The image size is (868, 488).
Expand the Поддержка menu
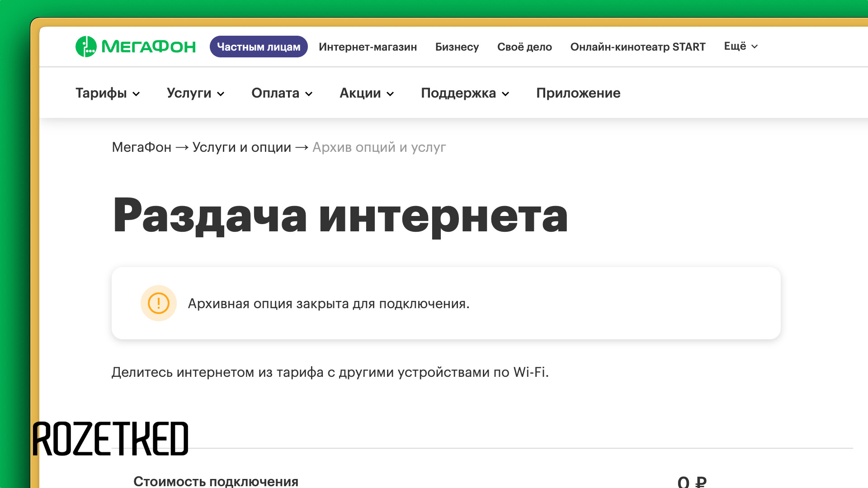[x=465, y=93]
